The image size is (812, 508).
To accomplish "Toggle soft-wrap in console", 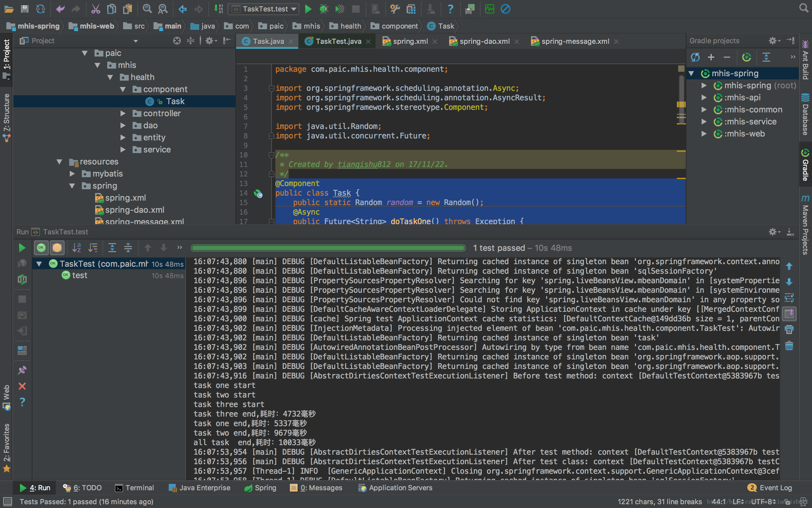I will coord(789,298).
